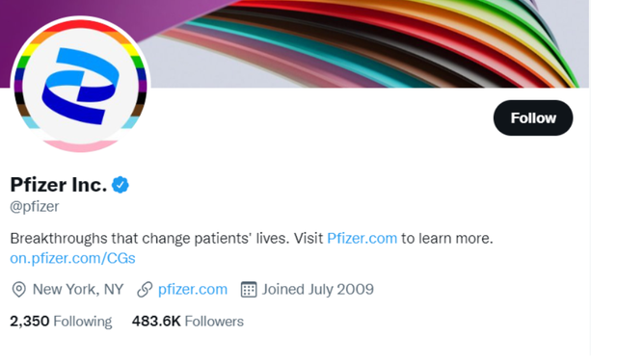The height and width of the screenshot is (362, 644).
Task: Click the @pfizer handle
Action: pos(35,206)
